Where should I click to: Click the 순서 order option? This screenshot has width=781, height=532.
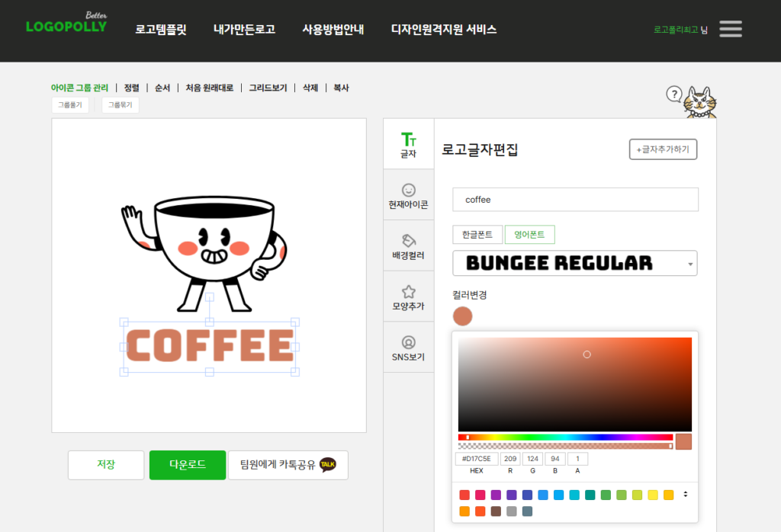(162, 88)
